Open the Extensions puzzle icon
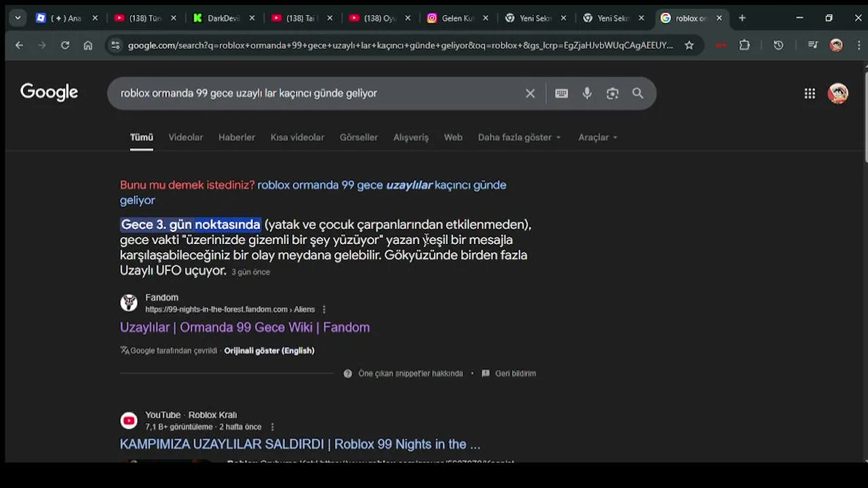 (x=745, y=45)
